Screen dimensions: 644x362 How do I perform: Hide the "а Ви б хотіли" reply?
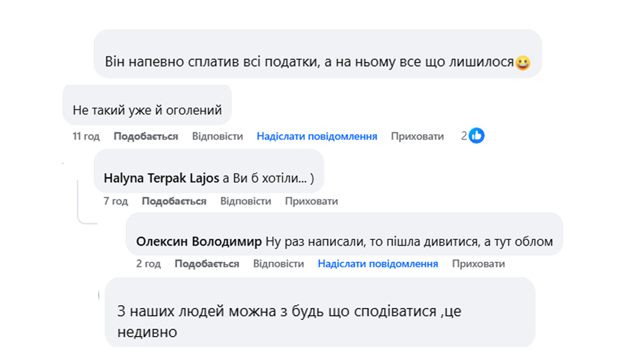point(311,202)
